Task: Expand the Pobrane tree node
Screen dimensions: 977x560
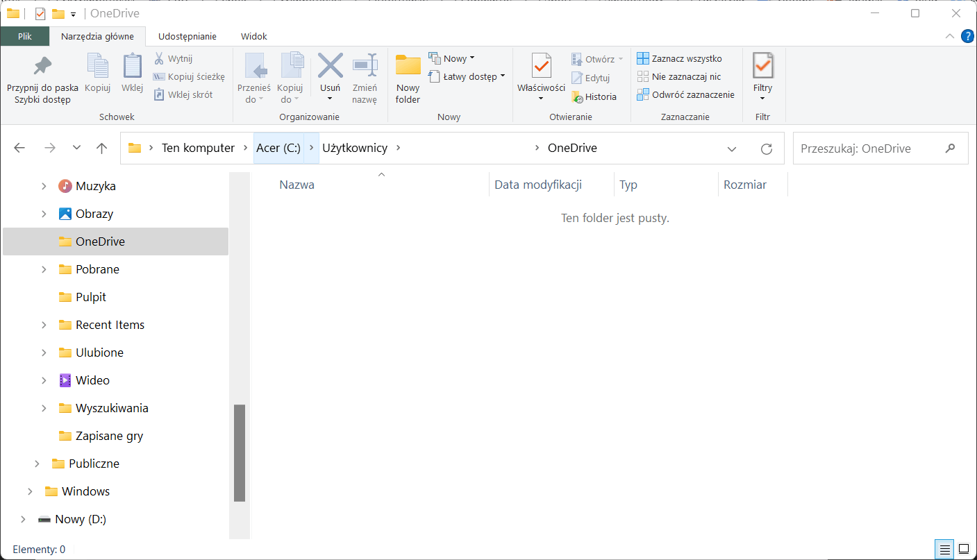Action: [44, 269]
